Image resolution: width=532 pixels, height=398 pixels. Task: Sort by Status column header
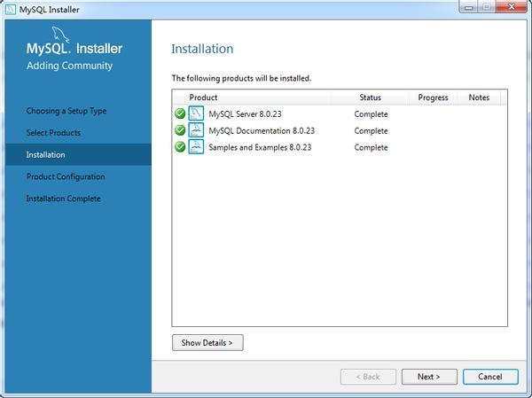(370, 98)
